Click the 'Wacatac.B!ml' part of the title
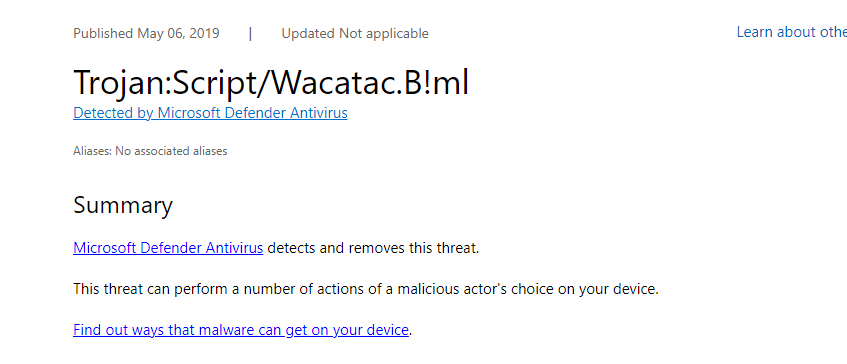This screenshot has height=364, width=847. [x=367, y=82]
